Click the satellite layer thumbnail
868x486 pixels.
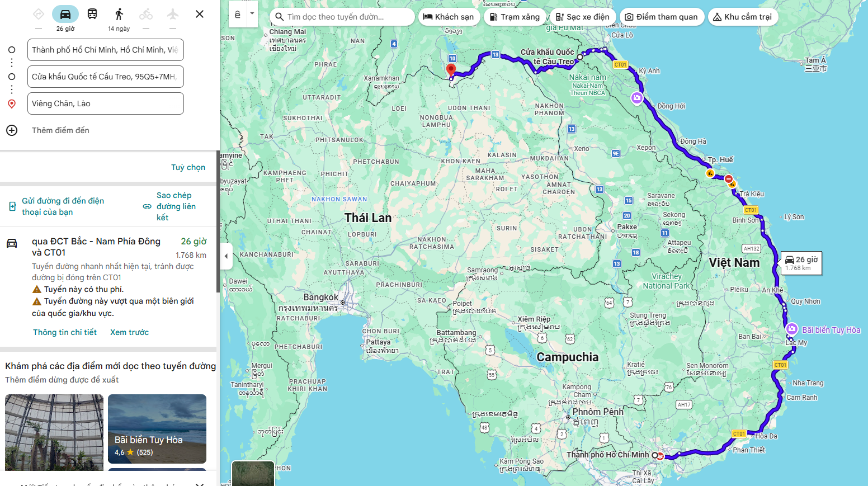point(253,473)
